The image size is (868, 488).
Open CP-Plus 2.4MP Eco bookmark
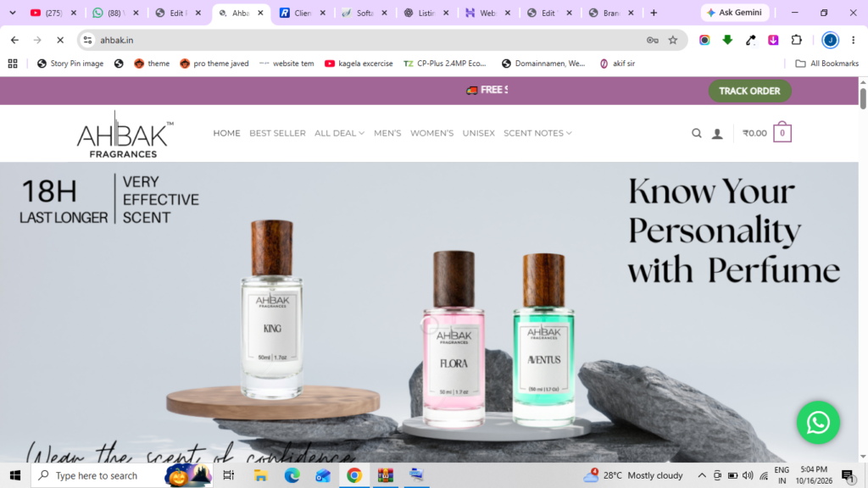click(x=445, y=64)
